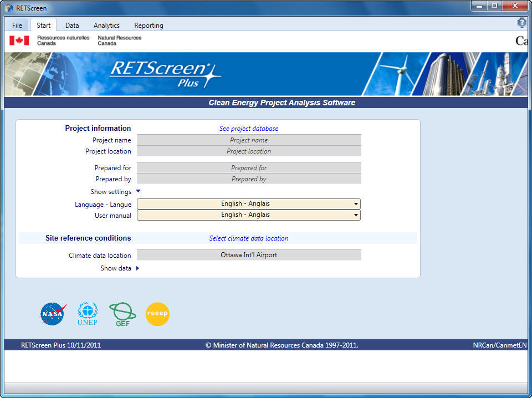The width and height of the screenshot is (532, 398).
Task: Open the Reporting tab
Action: [x=149, y=25]
